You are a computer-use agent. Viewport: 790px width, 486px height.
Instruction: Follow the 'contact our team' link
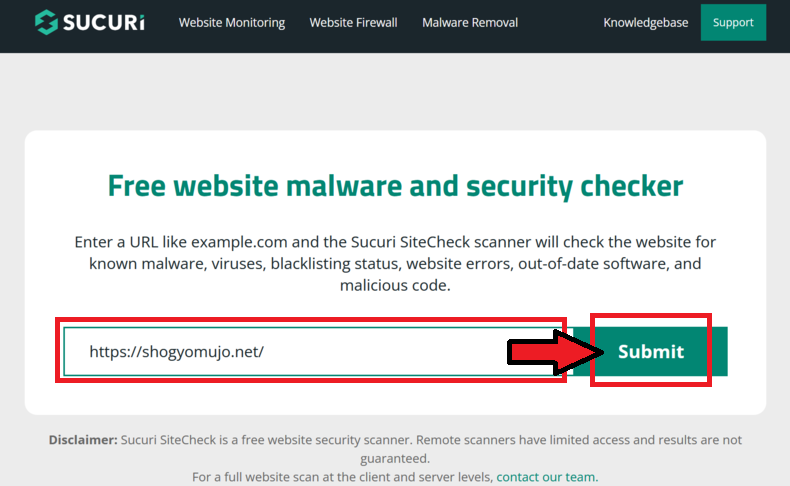[546, 477]
